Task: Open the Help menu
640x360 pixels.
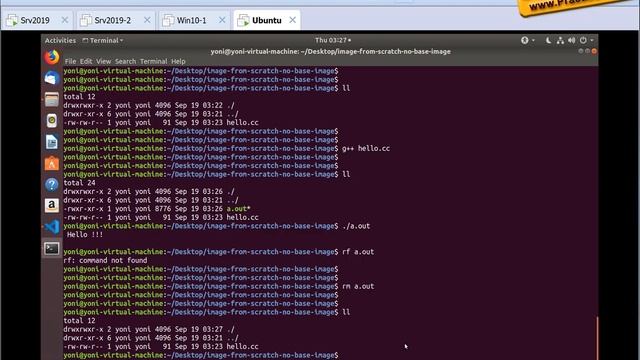Action: (178, 61)
